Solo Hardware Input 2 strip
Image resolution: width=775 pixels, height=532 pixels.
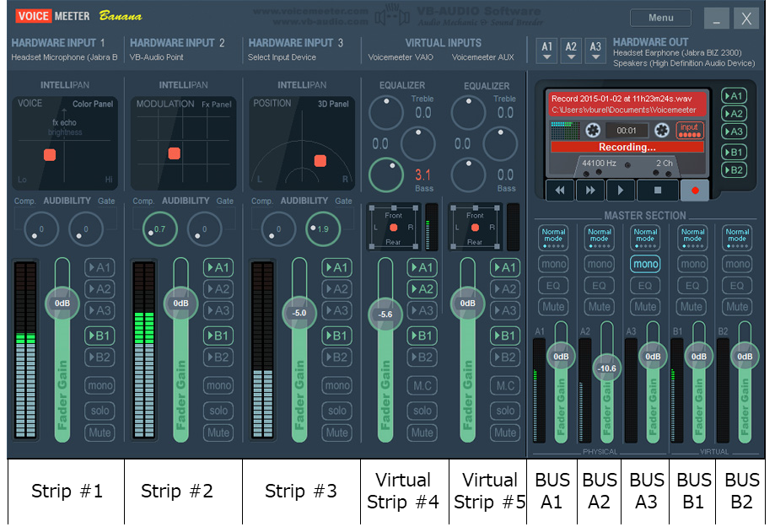click(218, 411)
